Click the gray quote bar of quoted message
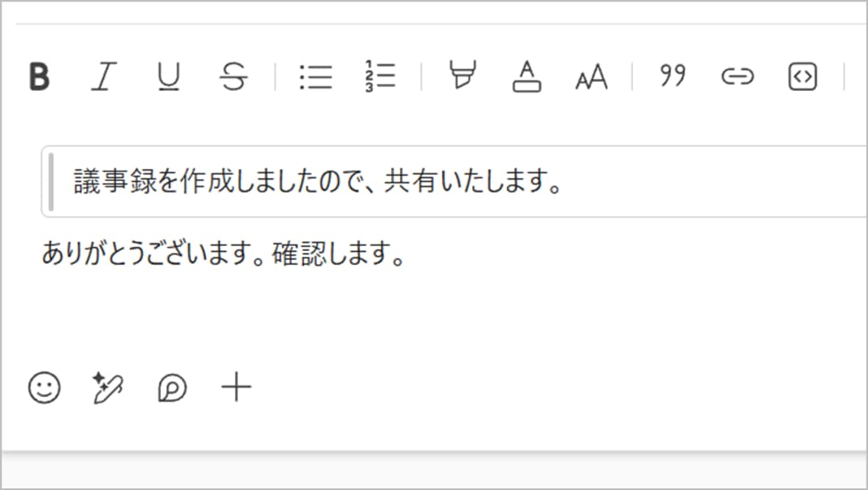The height and width of the screenshot is (490, 868). pos(52,182)
